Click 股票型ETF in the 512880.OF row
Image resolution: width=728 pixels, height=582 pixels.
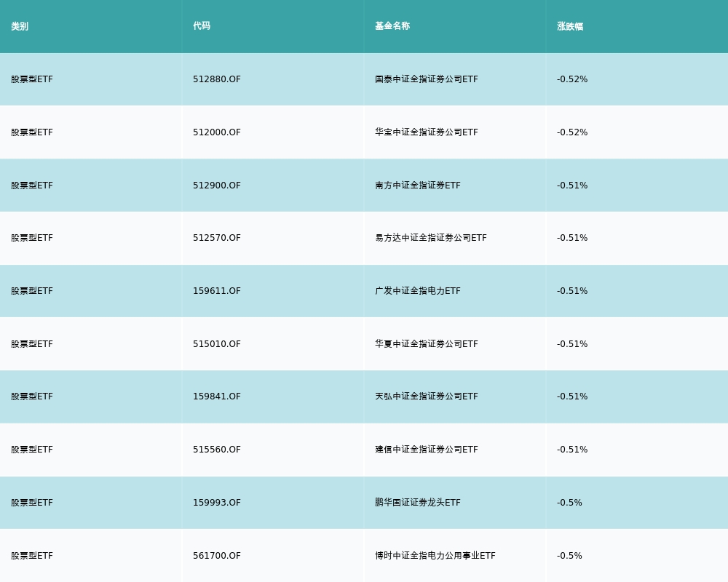coord(32,79)
